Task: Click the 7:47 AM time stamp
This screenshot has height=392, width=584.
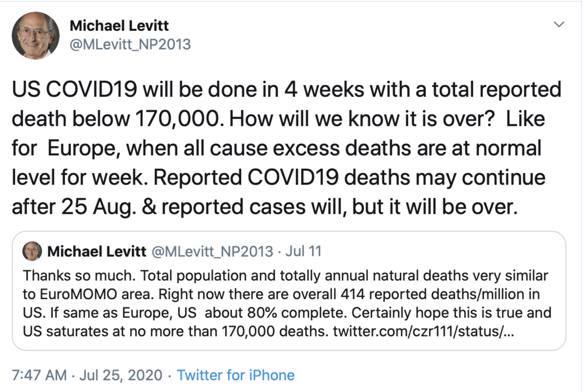Action: (39, 375)
